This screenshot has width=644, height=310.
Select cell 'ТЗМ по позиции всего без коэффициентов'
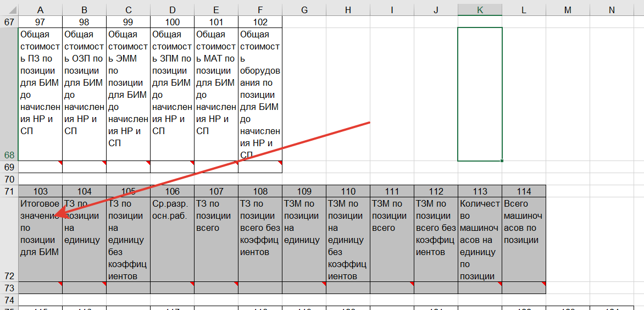(x=436, y=240)
